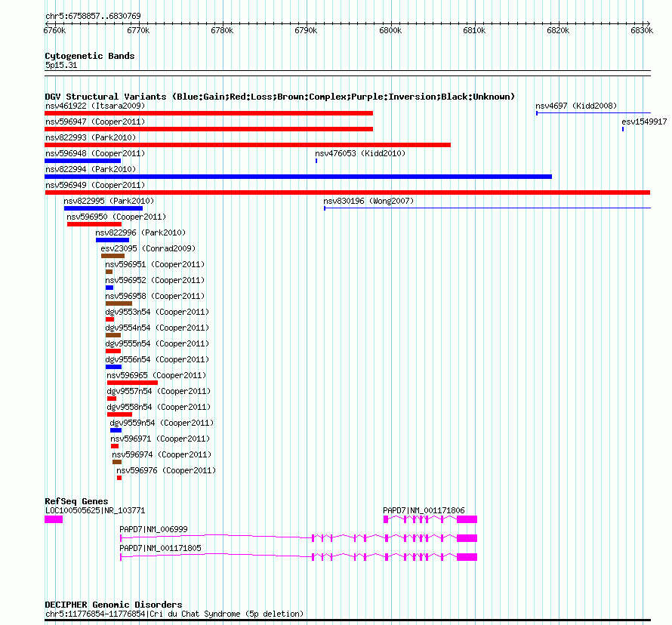Click the nsv830196 (Wong2007) label
The image size is (672, 625).
tap(368, 201)
